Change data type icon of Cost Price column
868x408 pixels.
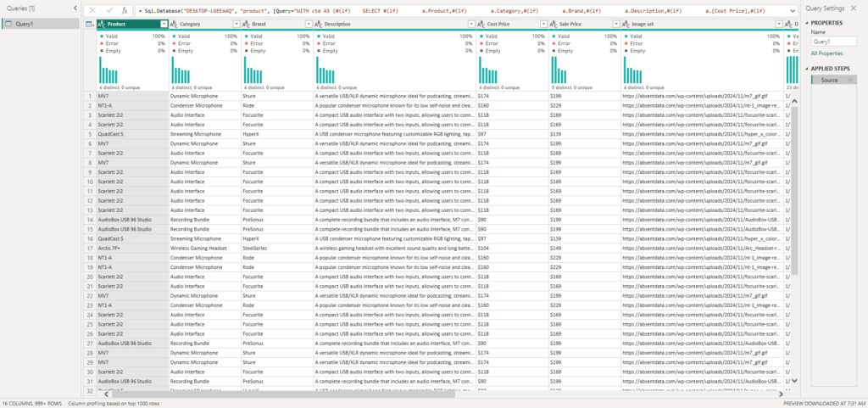[481, 25]
